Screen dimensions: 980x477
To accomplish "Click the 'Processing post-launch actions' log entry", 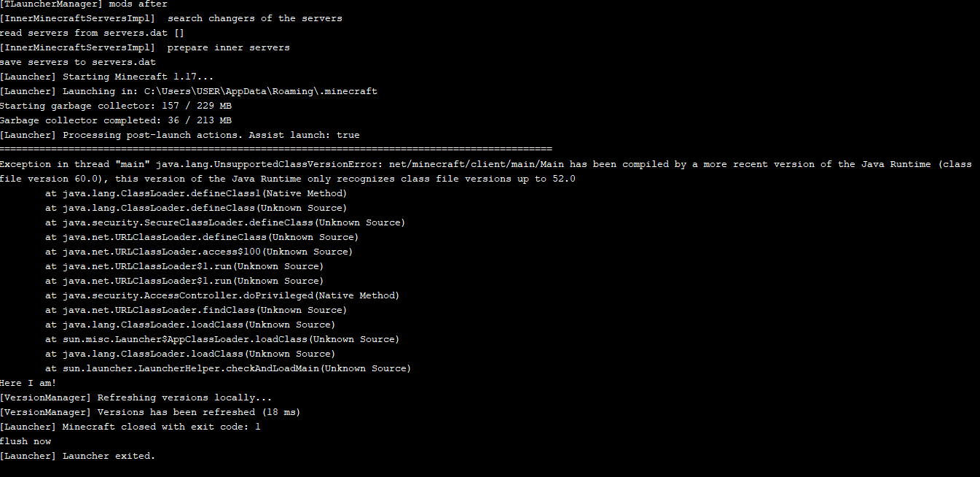I will [180, 135].
